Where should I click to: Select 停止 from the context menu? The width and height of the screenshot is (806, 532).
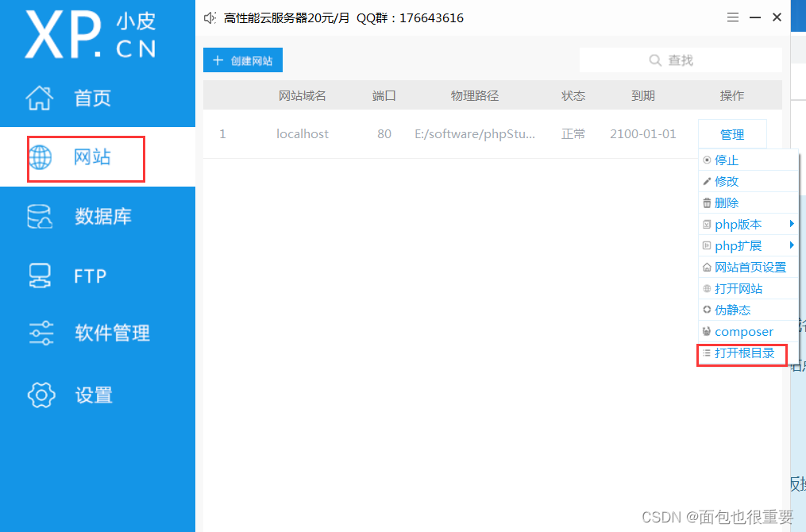[726, 160]
